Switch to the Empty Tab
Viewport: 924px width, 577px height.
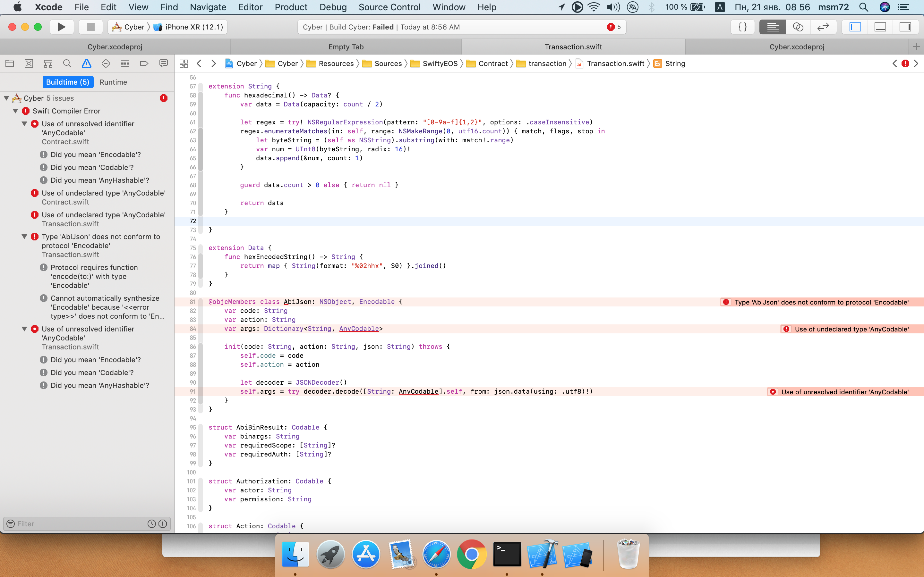point(346,47)
